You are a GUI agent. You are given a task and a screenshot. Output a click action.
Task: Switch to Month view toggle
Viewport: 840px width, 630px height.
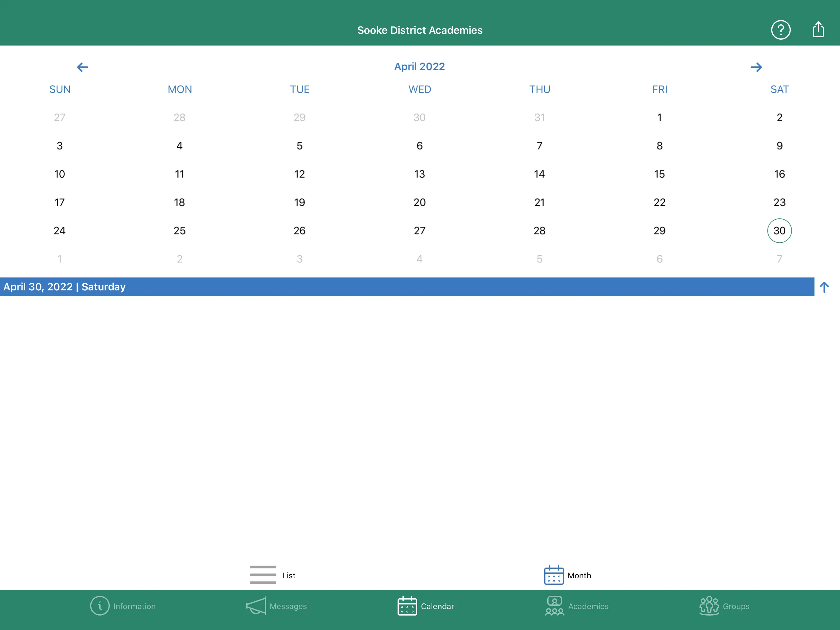click(x=565, y=575)
